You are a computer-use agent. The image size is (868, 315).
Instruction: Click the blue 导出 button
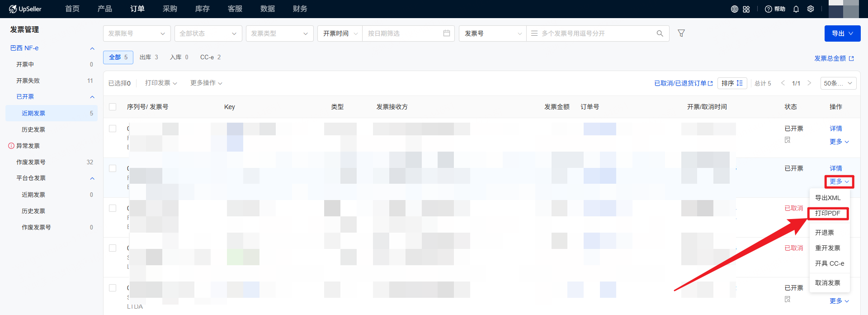[x=842, y=33]
